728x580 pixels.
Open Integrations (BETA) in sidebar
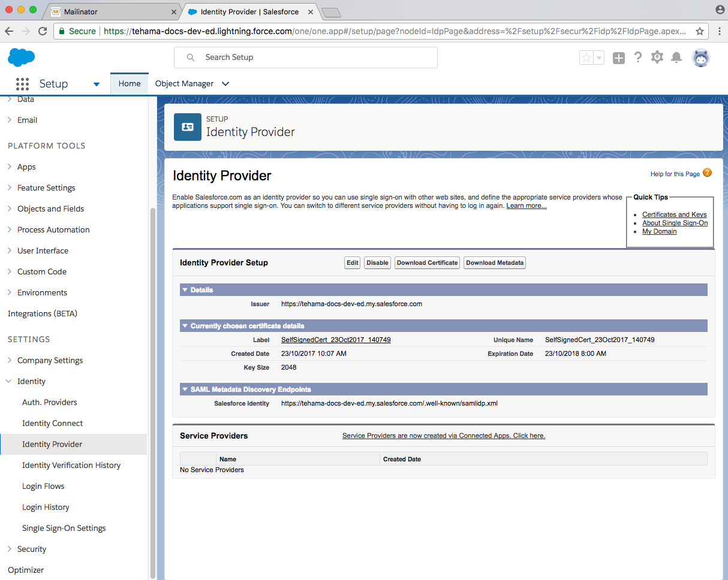point(43,313)
